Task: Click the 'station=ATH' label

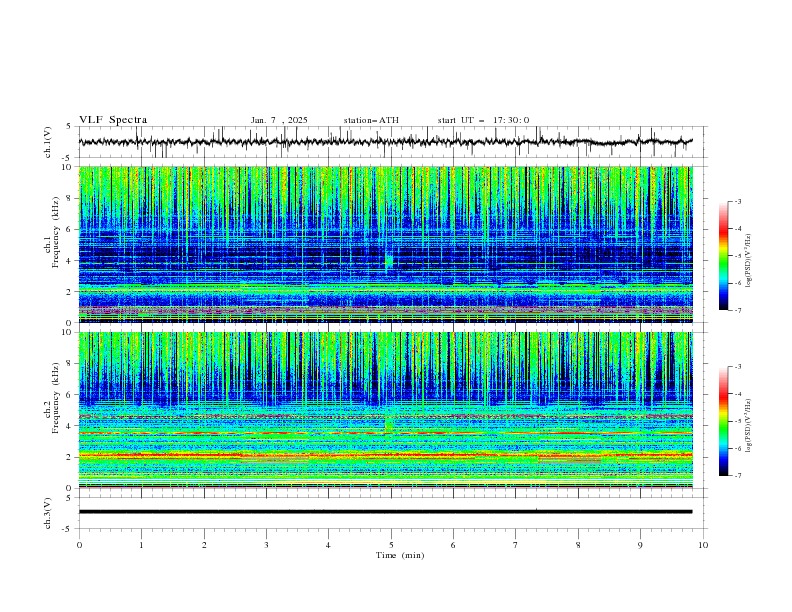Action: [x=371, y=120]
